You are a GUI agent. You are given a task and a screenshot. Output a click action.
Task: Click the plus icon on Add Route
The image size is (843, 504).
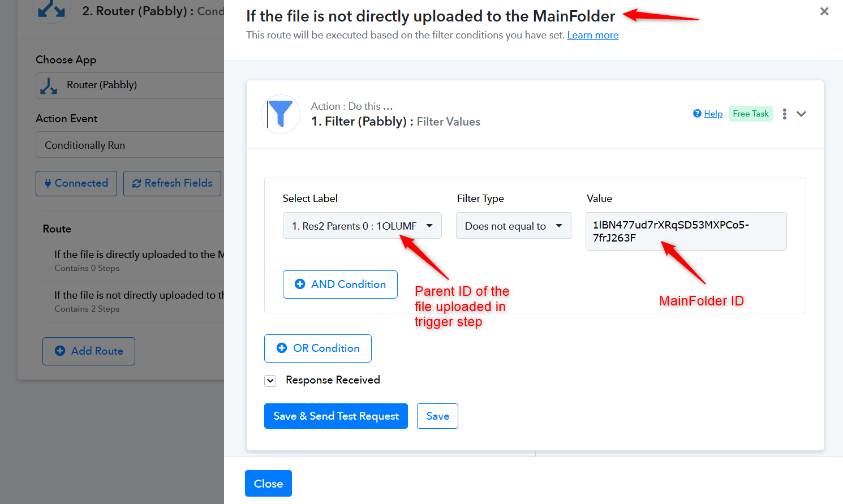pyautogui.click(x=60, y=351)
